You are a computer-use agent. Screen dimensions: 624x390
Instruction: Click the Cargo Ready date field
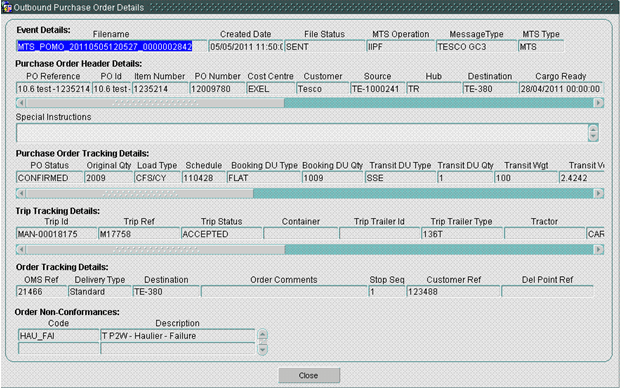[x=561, y=89]
